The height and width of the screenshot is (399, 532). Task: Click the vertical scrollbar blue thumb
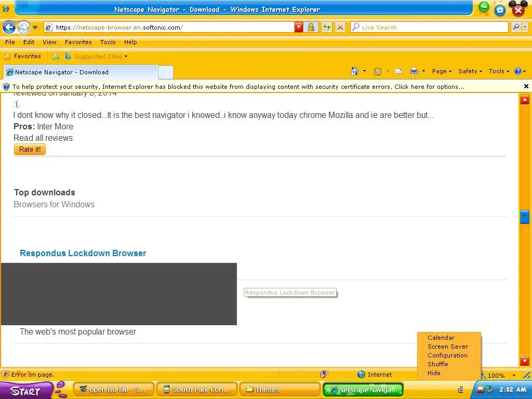click(x=525, y=217)
